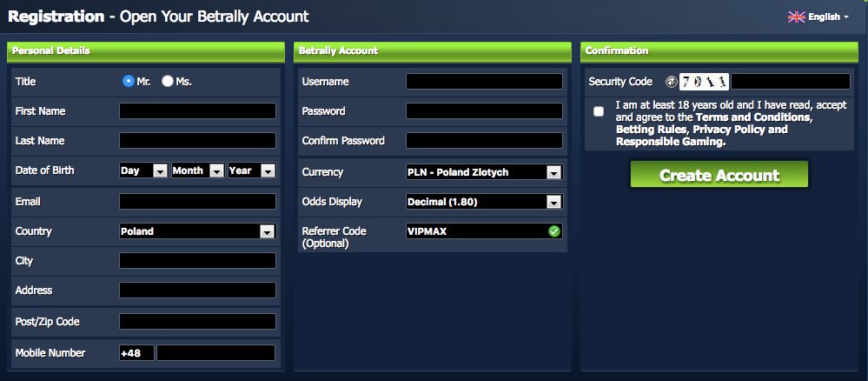This screenshot has height=381, width=868.
Task: Click the Personal Details section header
Action: point(146,51)
